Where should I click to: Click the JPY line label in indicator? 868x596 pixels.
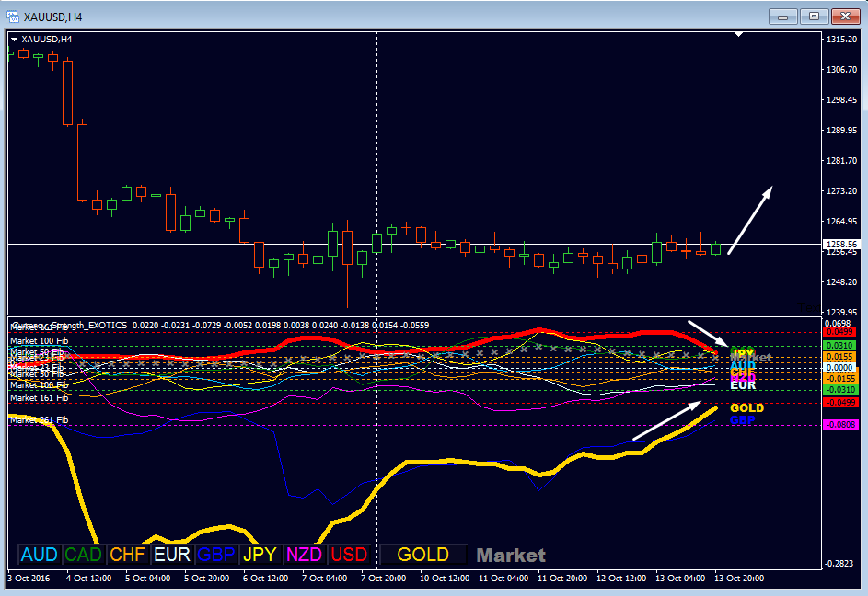(743, 352)
